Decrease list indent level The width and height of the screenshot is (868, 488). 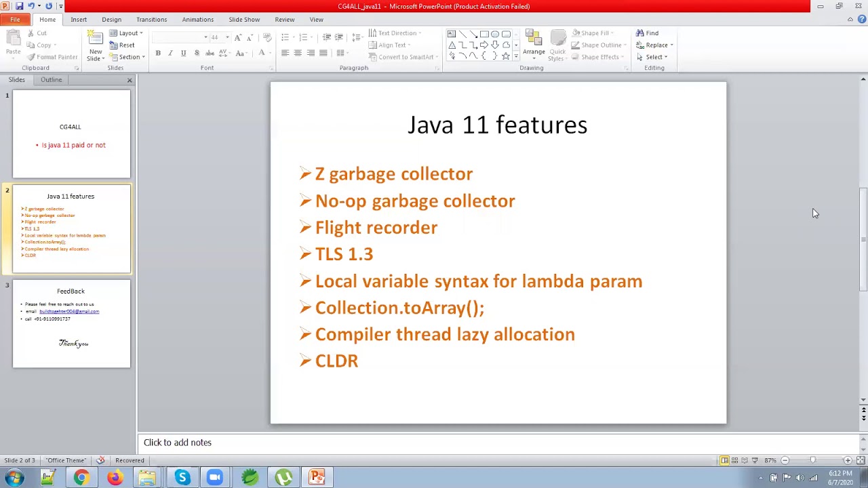click(x=327, y=37)
